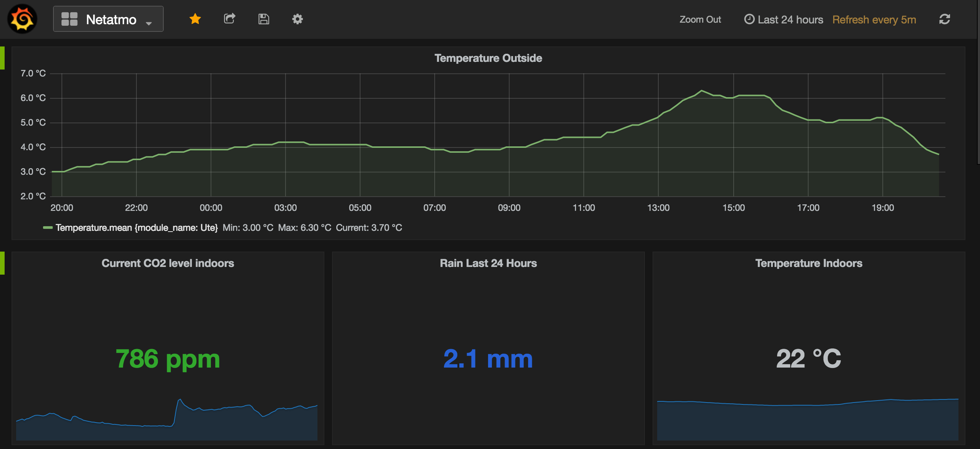Open the Temperature Indoors panel title
The image size is (980, 449).
809,263
